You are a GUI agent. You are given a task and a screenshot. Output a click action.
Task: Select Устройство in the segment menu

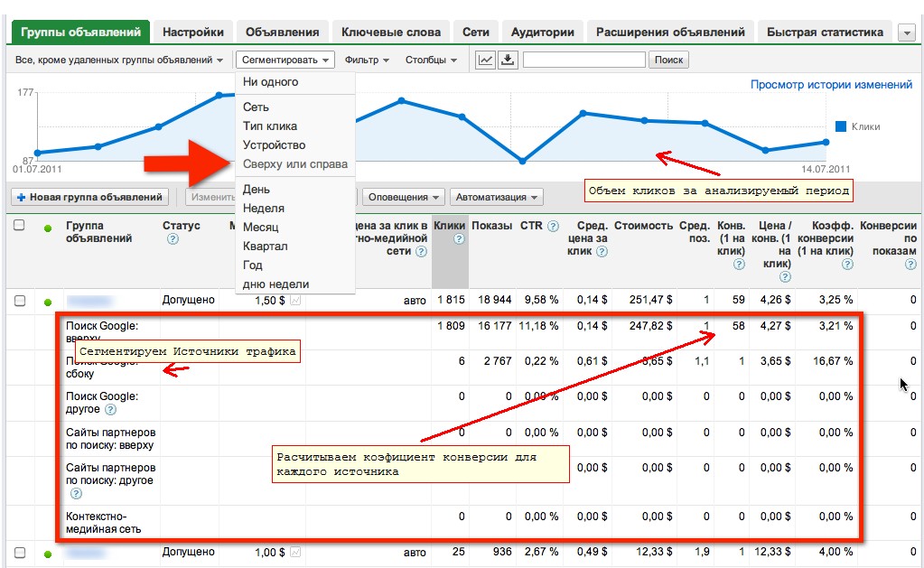click(x=274, y=145)
